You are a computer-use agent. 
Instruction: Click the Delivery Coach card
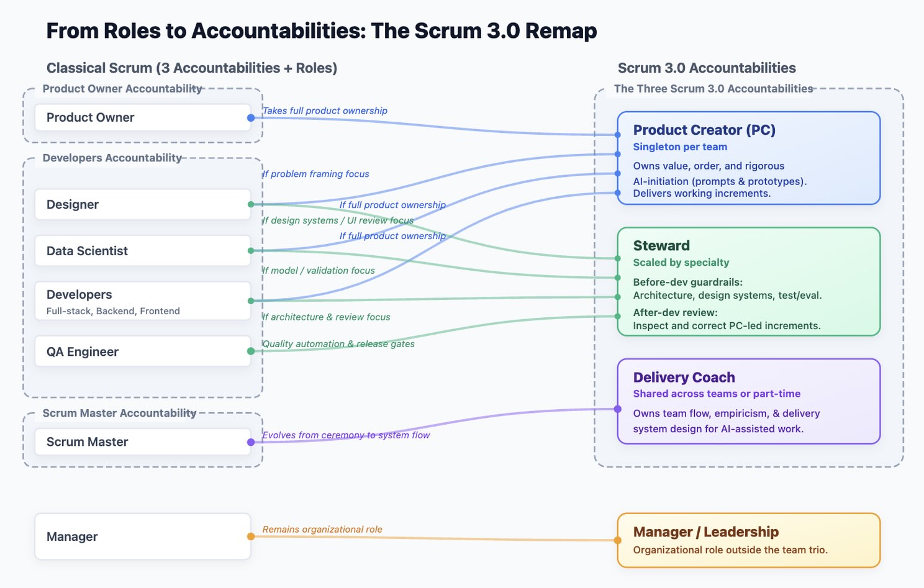748,402
